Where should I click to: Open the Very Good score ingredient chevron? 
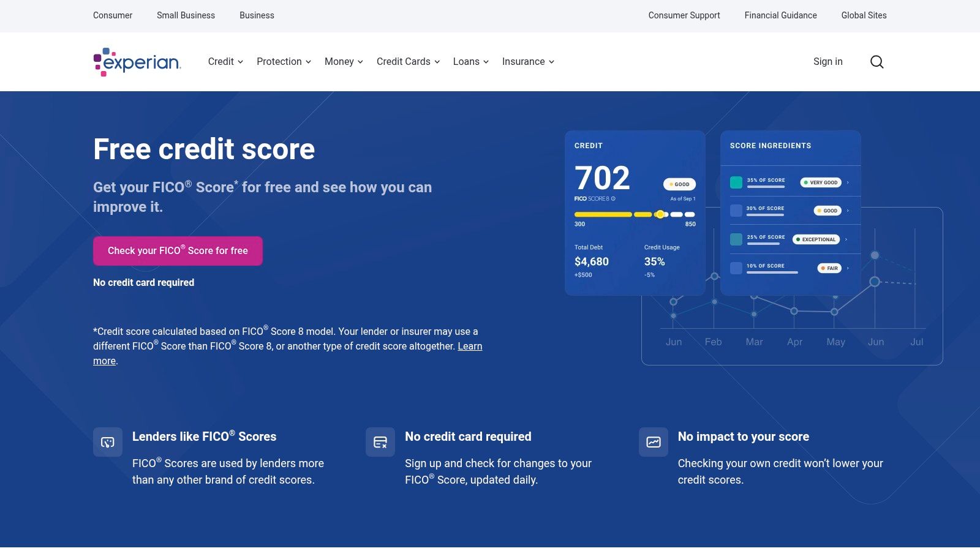click(x=848, y=182)
